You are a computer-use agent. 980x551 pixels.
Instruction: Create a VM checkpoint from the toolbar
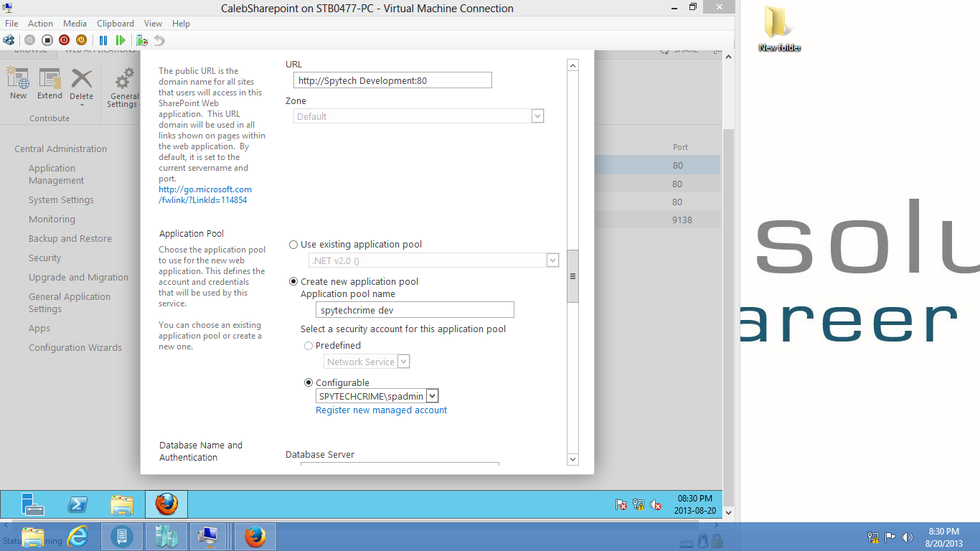[x=142, y=40]
